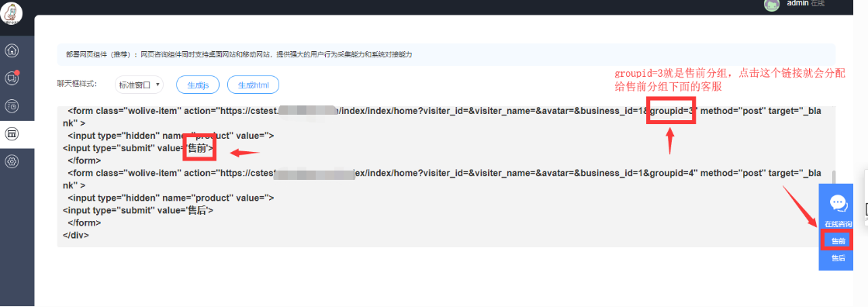Open the home icon in sidebar

[x=12, y=50]
